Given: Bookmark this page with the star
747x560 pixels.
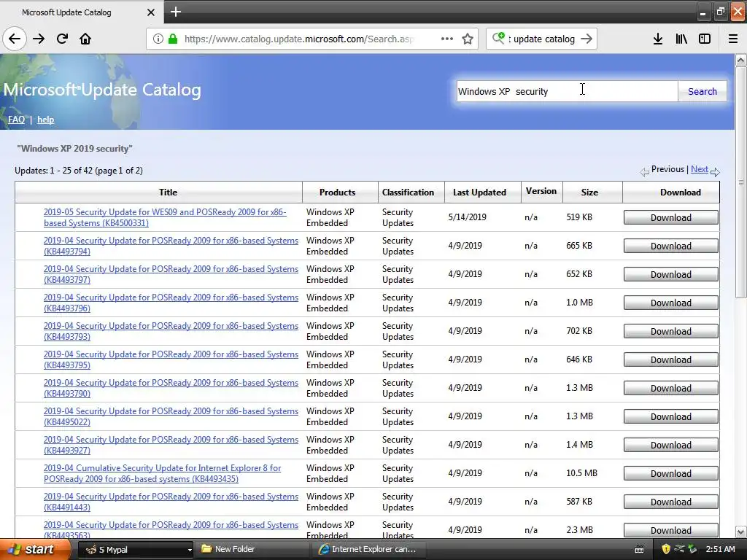Looking at the screenshot, I should click(x=468, y=39).
